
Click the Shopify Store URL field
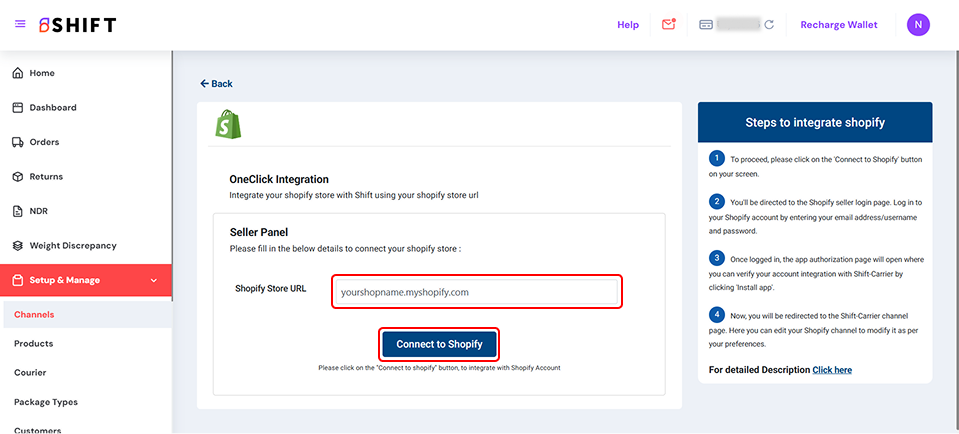point(476,292)
